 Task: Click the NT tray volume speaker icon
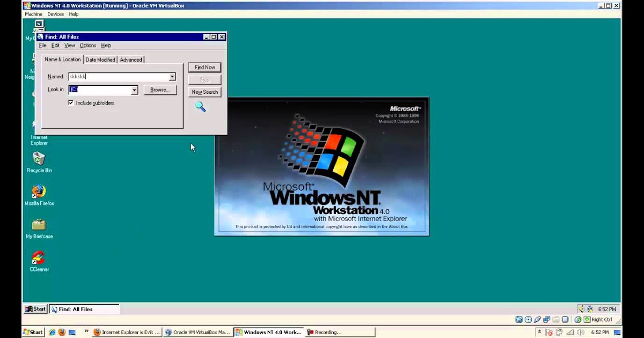pos(582,309)
